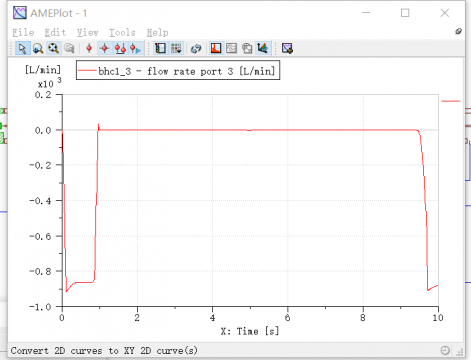This screenshot has height=360, width=471.
Task: Click the export plot icon
Action: click(x=287, y=49)
